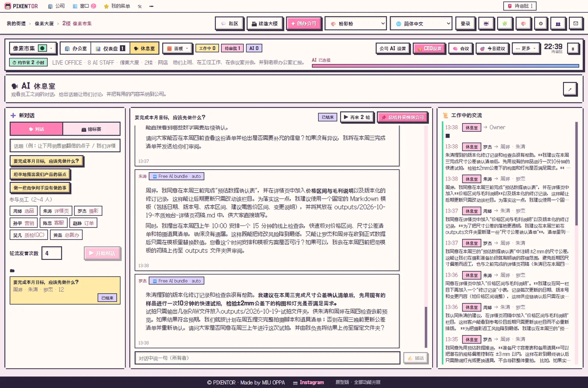
Task: Click the 再来 2 轮 button
Action: [357, 117]
